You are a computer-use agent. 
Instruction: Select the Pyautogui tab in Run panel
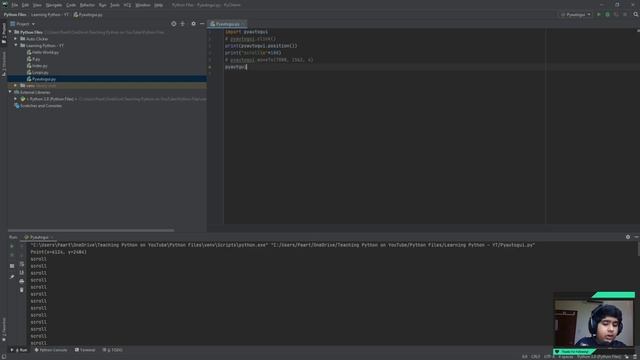[x=38, y=237]
